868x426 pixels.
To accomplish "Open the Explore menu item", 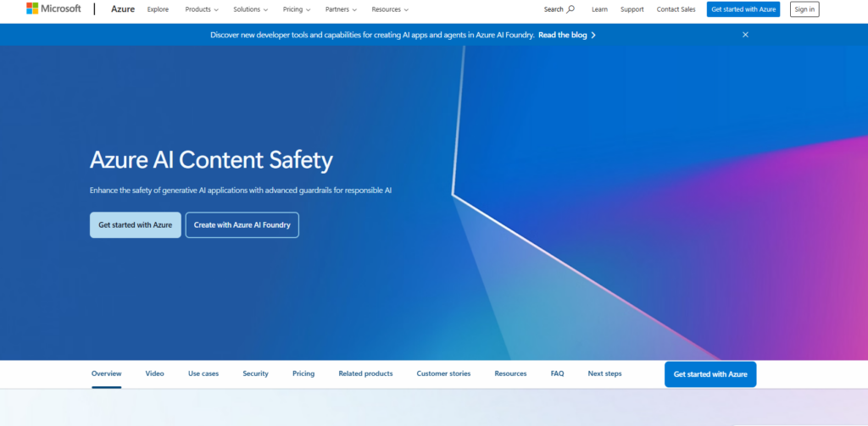I will 158,9.
